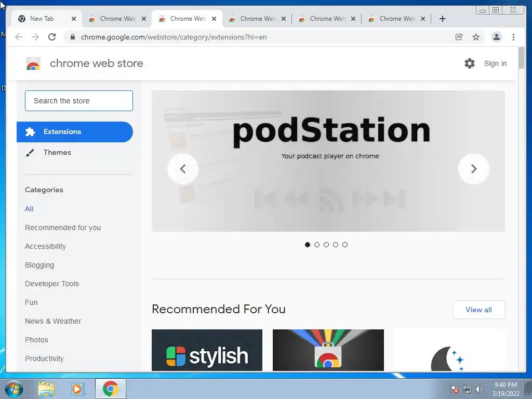Open the podStation banner
Image resolution: width=532 pixels, height=399 pixels.
pyautogui.click(x=328, y=161)
